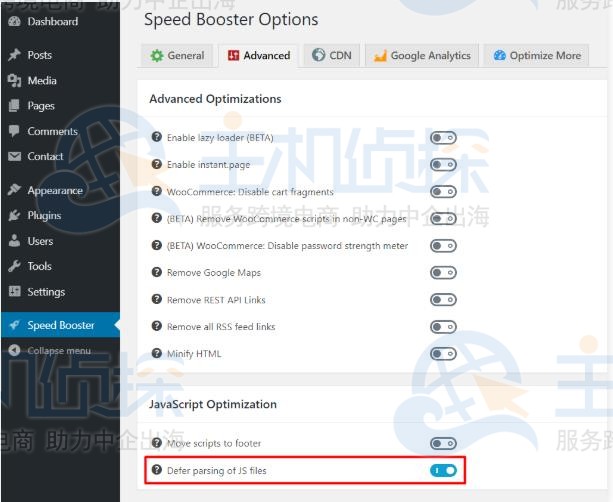Go to Media library in sidebar
613x502 pixels.
coord(42,80)
